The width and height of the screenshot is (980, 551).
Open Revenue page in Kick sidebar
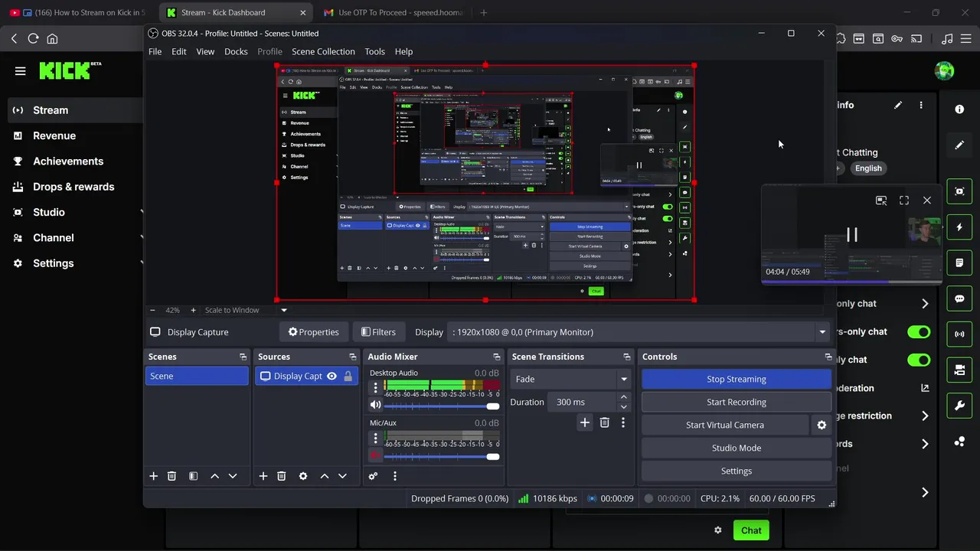click(x=54, y=135)
